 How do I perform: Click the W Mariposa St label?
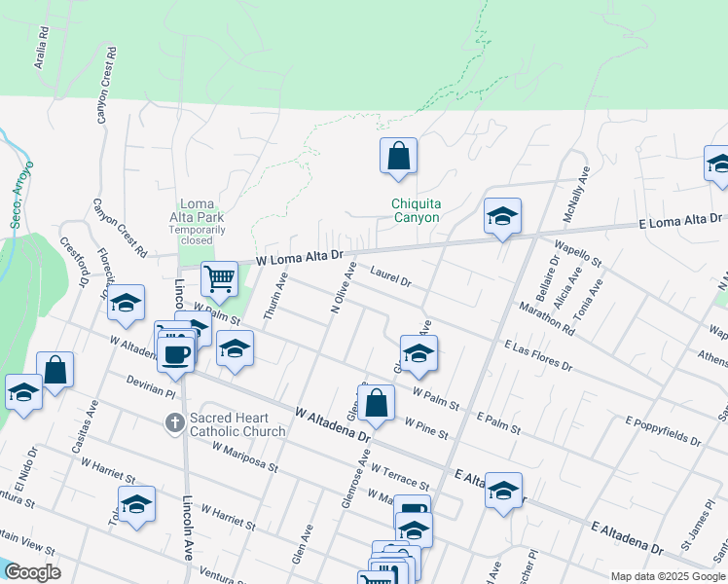tap(245, 457)
